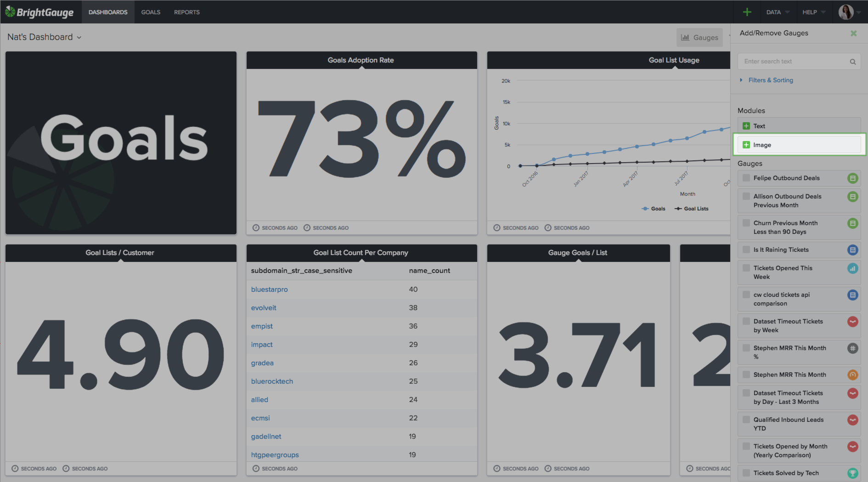This screenshot has width=868, height=482.
Task: Close the Add/Remove Gauges panel
Action: coord(854,33)
